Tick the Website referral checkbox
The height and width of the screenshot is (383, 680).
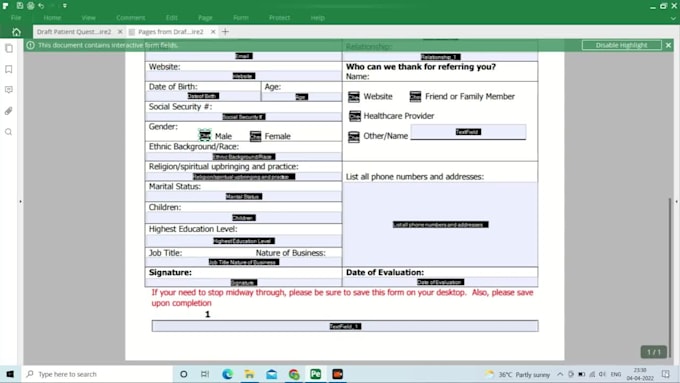tap(354, 97)
